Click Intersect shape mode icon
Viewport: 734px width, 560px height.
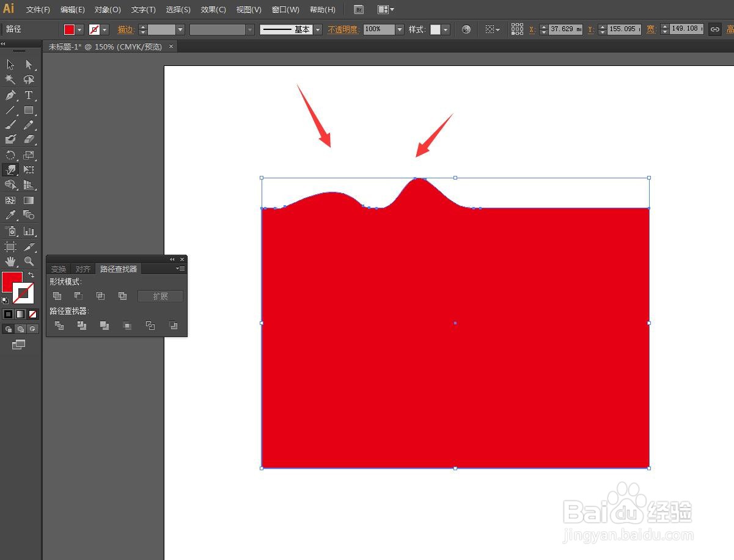tap(100, 296)
